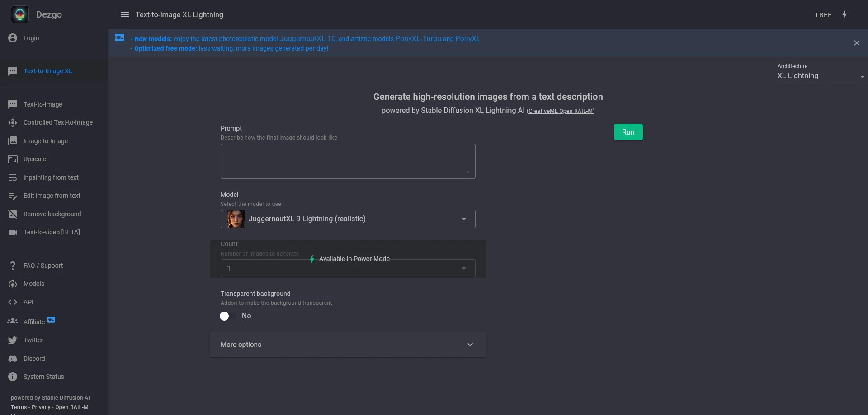The width and height of the screenshot is (868, 415).
Task: Click the green Run button
Action: pos(628,132)
